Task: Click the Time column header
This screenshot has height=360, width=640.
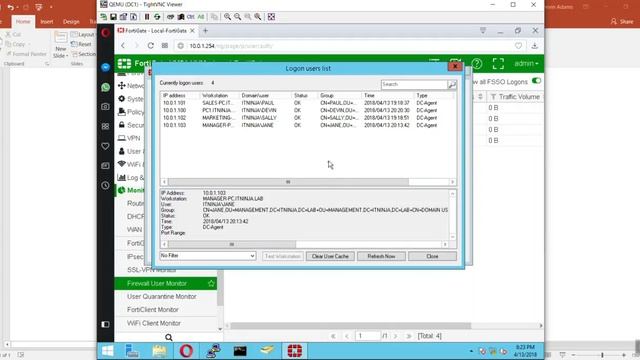Action: coord(388,96)
